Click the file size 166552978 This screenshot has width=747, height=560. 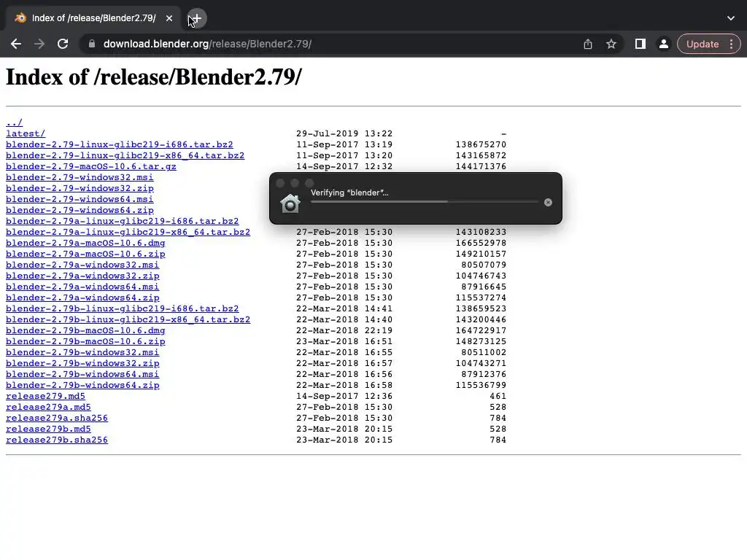coord(481,243)
